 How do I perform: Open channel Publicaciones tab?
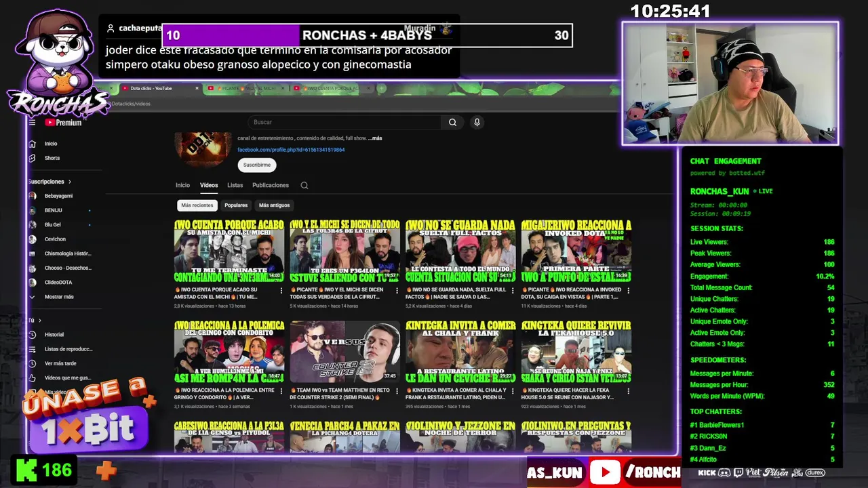271,185
